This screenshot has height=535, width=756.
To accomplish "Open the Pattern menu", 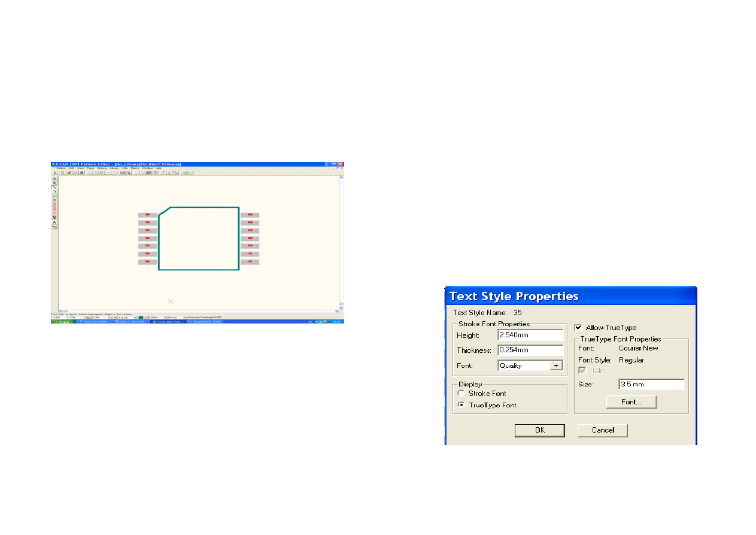I will (x=62, y=168).
